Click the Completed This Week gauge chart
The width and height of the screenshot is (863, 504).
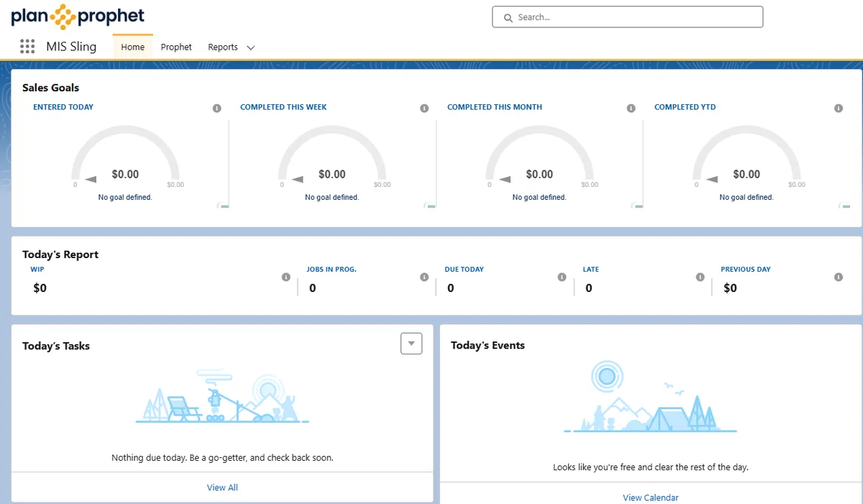pyautogui.click(x=332, y=155)
